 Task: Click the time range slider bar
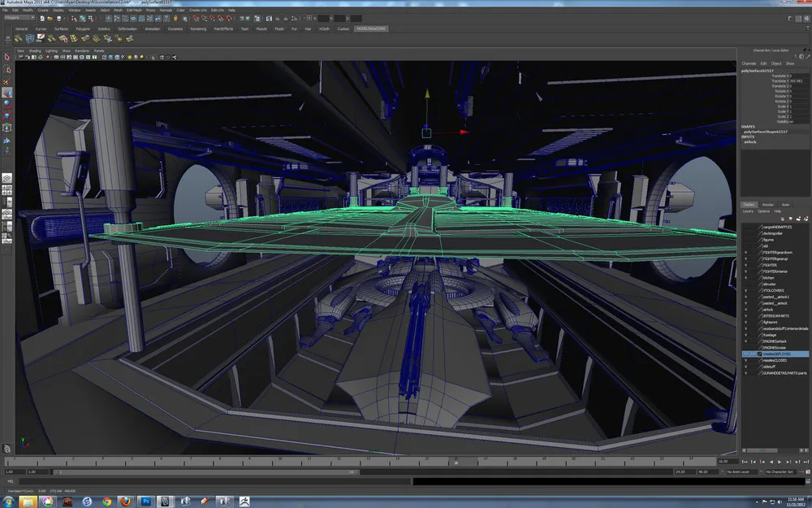tap(203, 471)
